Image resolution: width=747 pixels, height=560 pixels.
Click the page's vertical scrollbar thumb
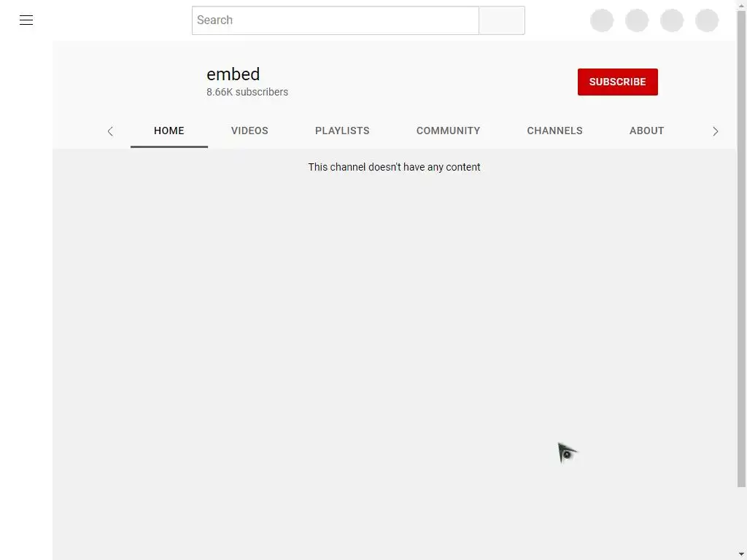point(741,249)
